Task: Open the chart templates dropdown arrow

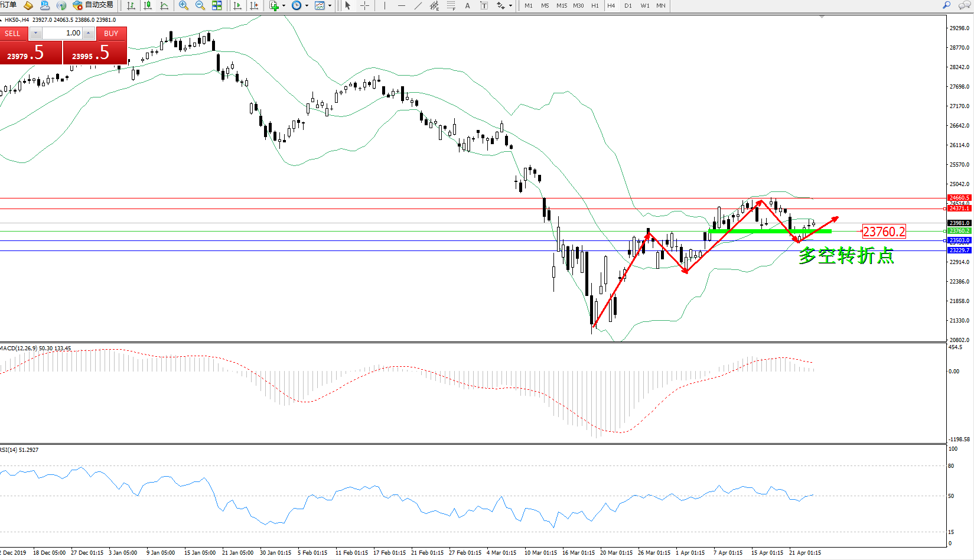Action: pos(330,6)
